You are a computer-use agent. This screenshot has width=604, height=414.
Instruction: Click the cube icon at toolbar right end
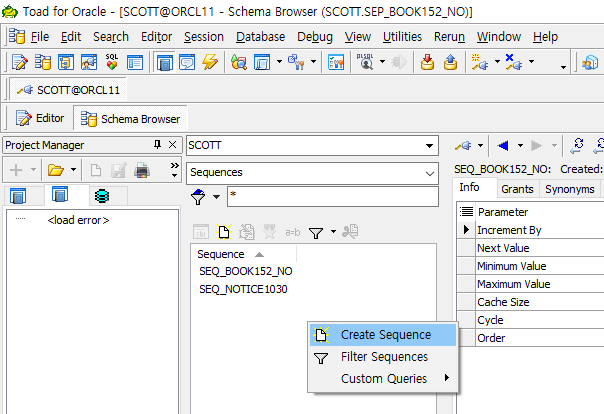click(x=590, y=62)
